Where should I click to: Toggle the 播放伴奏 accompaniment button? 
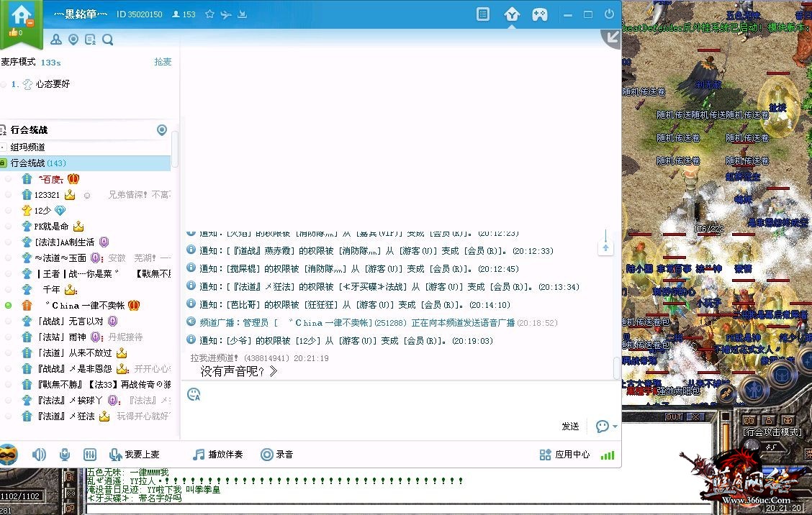[x=217, y=455]
